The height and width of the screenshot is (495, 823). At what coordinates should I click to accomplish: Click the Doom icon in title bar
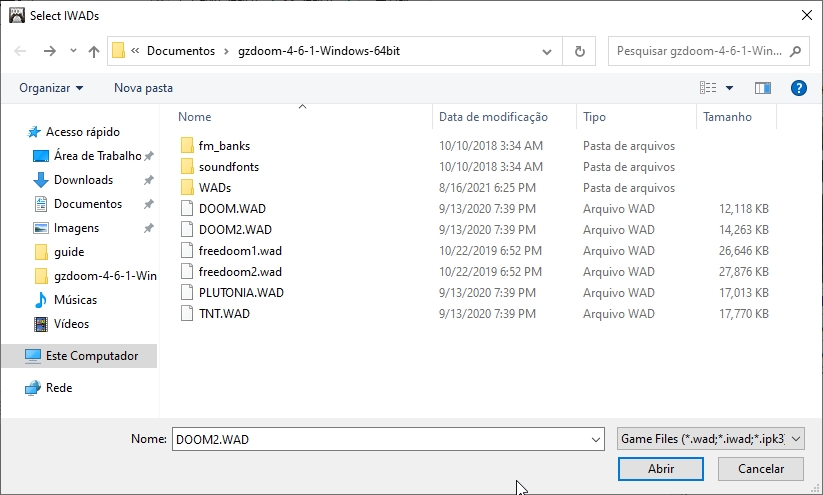17,15
